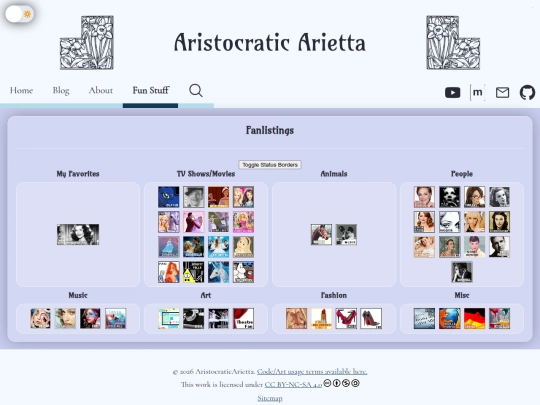The width and height of the screenshot is (540, 405).
Task: Open the Sitemap footer link
Action: (x=270, y=398)
